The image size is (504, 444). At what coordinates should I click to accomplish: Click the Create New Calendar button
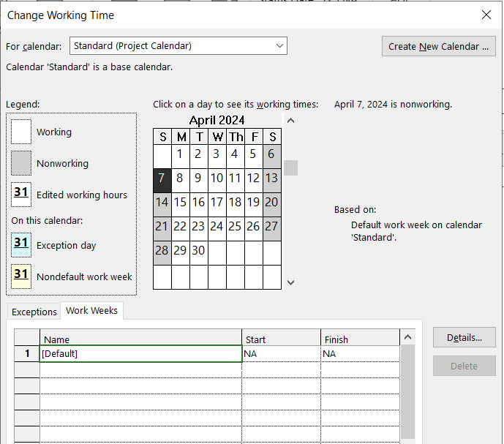click(438, 46)
